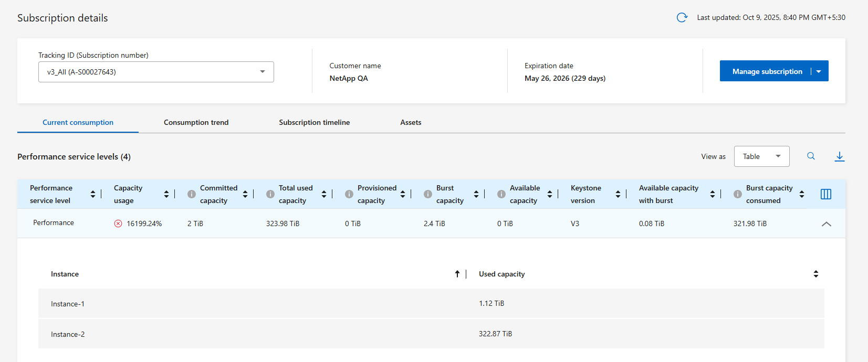This screenshot has height=362, width=868.
Task: Click the Manage subscription button
Action: [767, 71]
